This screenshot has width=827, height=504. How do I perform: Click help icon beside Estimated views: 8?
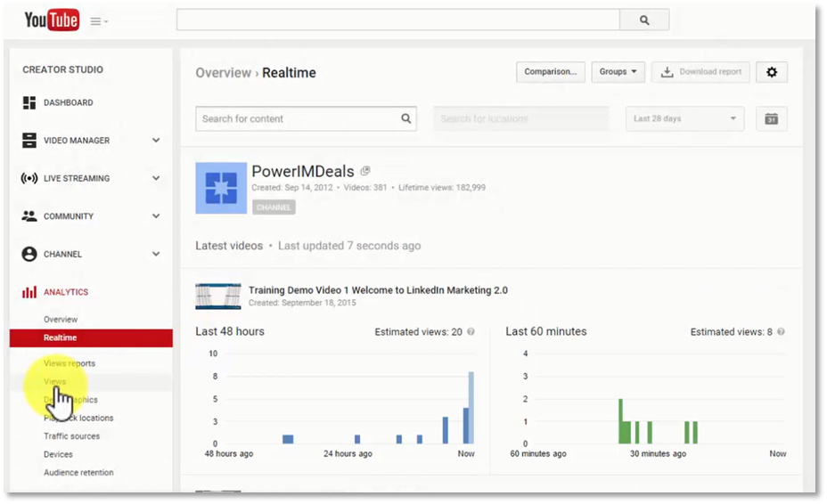click(782, 331)
